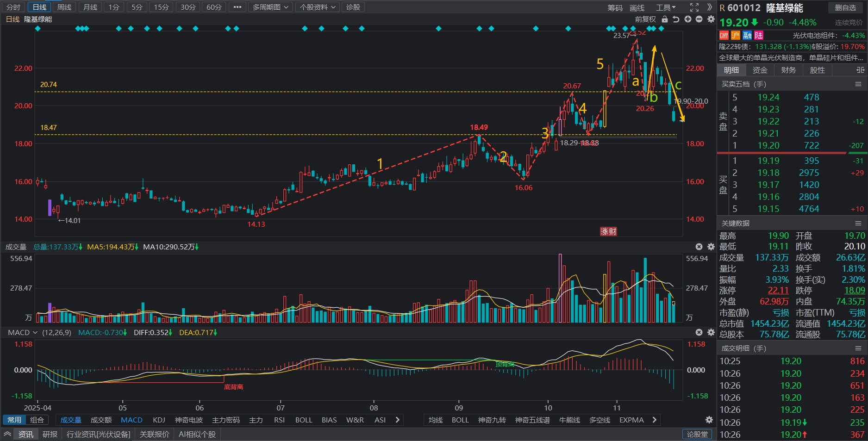The width and height of the screenshot is (868, 441).
Task: Open the MACD indicator name dropdown
Action: (x=23, y=333)
